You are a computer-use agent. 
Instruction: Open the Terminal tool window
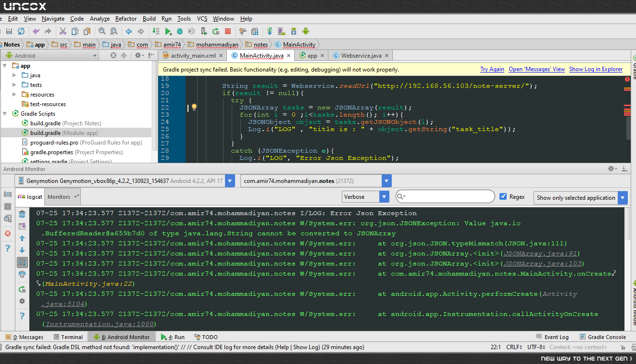[x=67, y=337]
